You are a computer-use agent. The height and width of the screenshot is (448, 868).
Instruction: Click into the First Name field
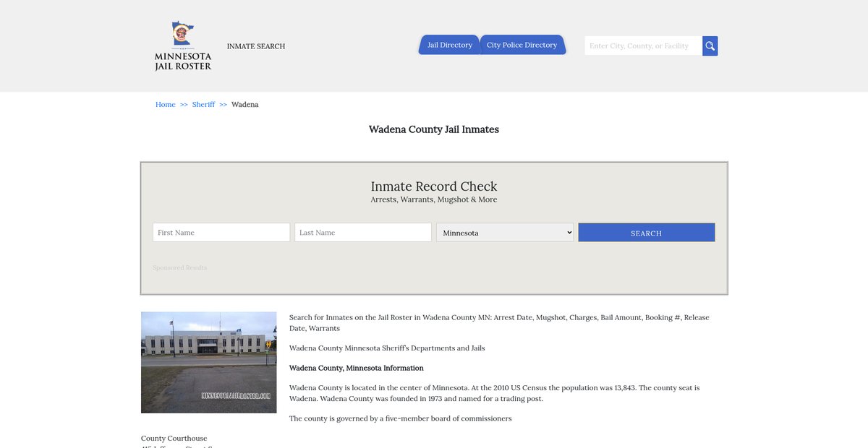click(221, 233)
